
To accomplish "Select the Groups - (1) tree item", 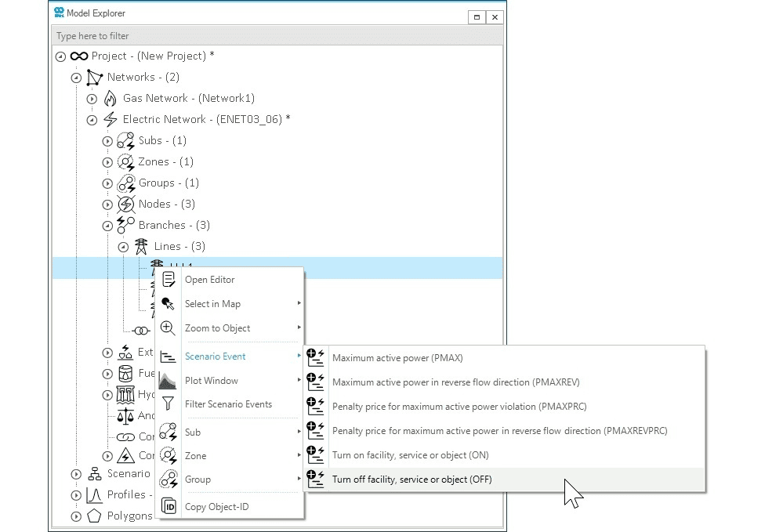I will click(x=169, y=183).
